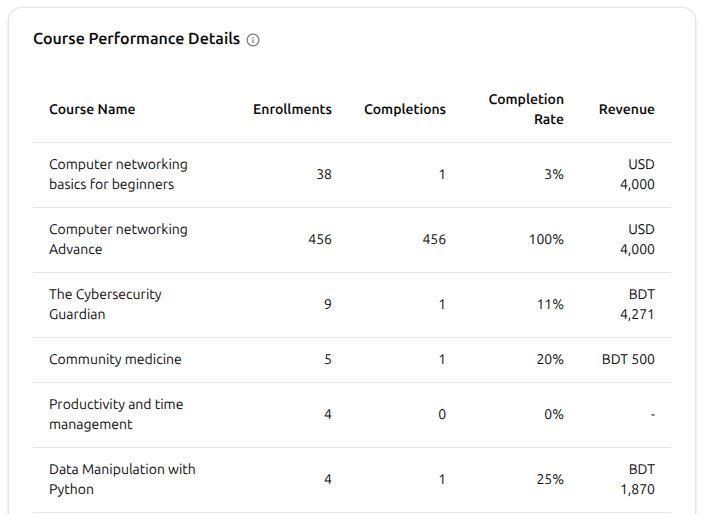Image resolution: width=715 pixels, height=514 pixels.
Task: Click the BDT 500 revenue cell
Action: coord(628,359)
